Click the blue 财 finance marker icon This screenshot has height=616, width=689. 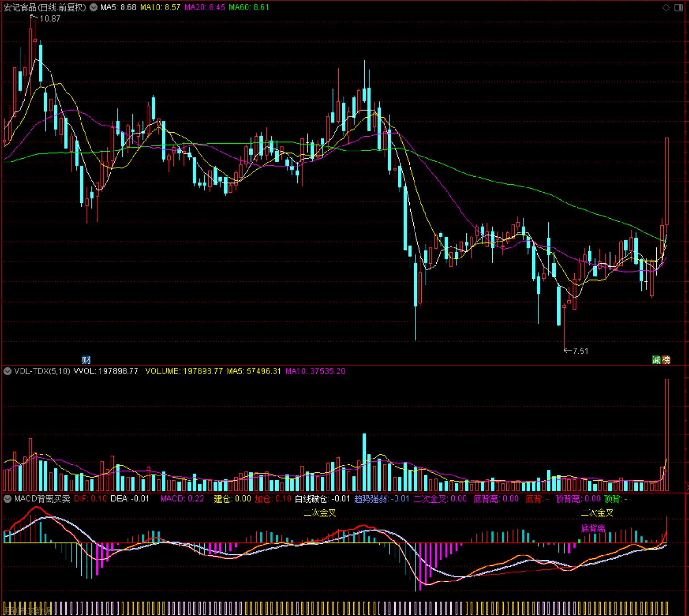(x=86, y=360)
